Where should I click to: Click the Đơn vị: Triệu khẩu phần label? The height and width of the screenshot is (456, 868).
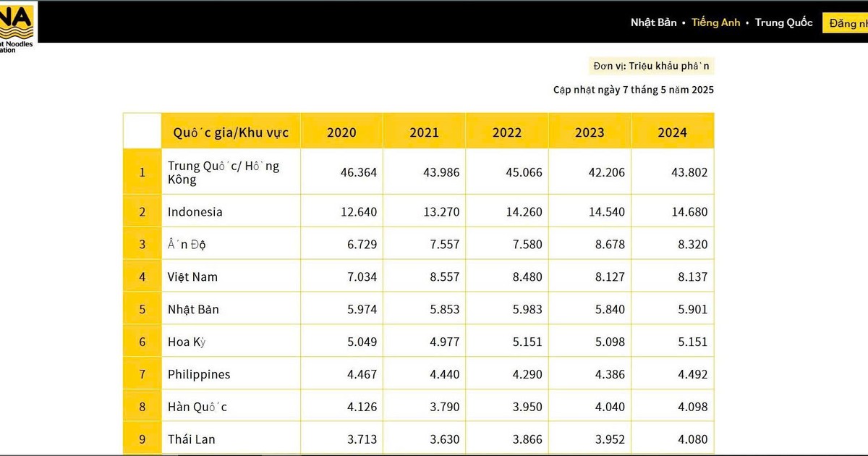click(652, 66)
